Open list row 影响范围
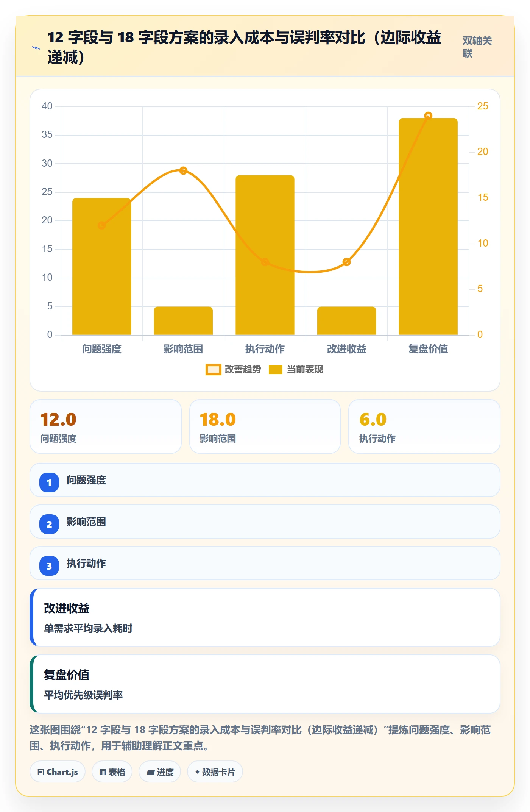Screen dimensions: 530x812 [265, 522]
